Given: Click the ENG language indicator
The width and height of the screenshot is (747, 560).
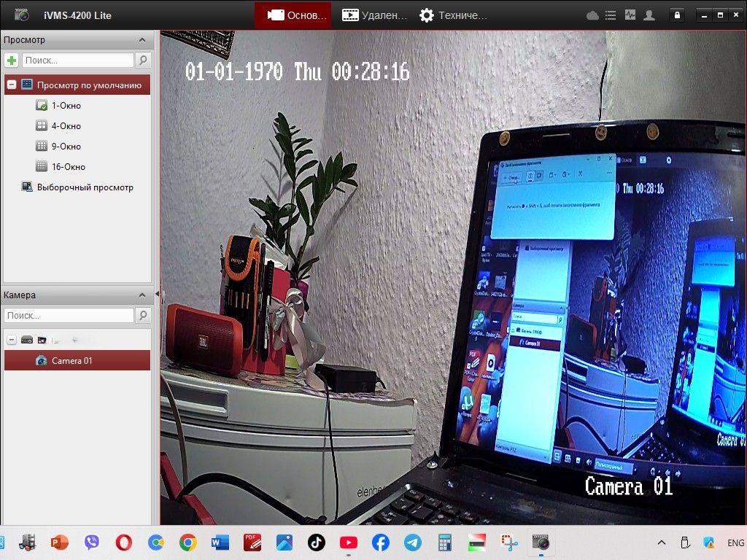Looking at the screenshot, I should (735, 542).
